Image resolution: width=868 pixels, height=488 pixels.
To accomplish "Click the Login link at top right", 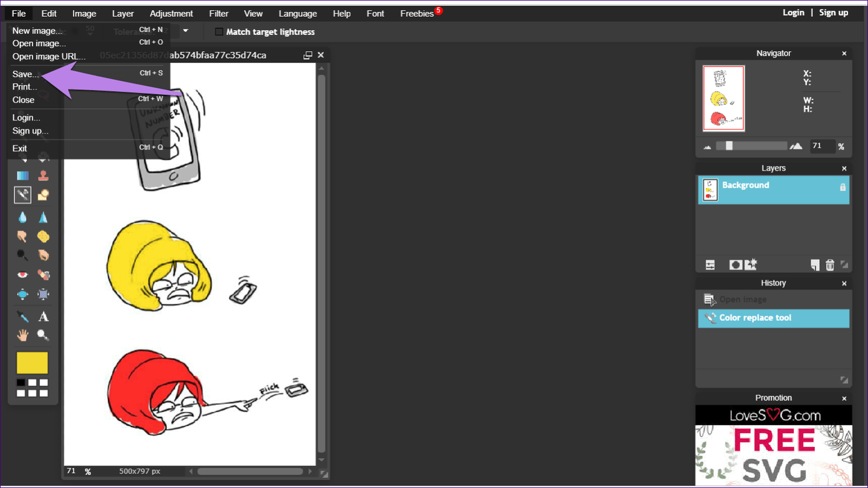I will 793,12.
